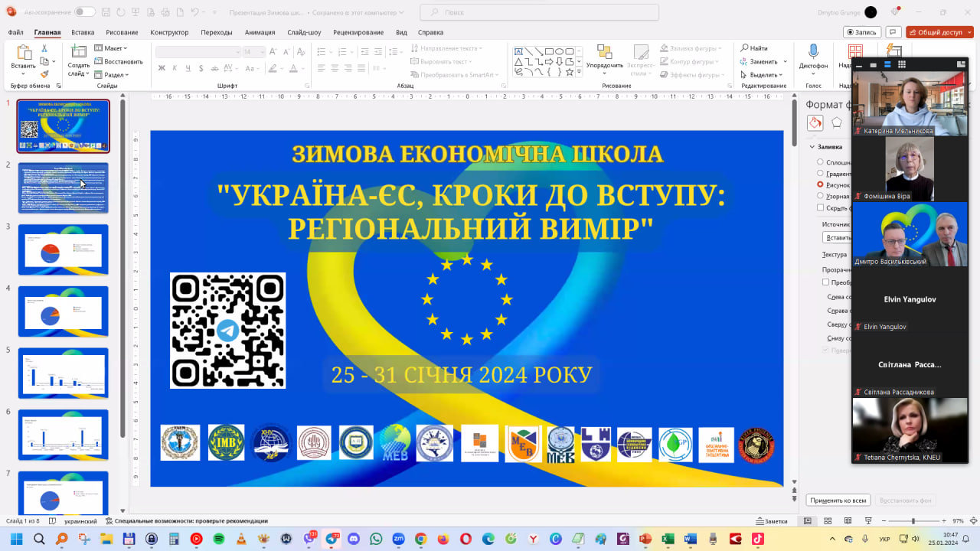The image size is (980, 551).
Task: Click the Clear formatting icon
Action: tap(300, 51)
